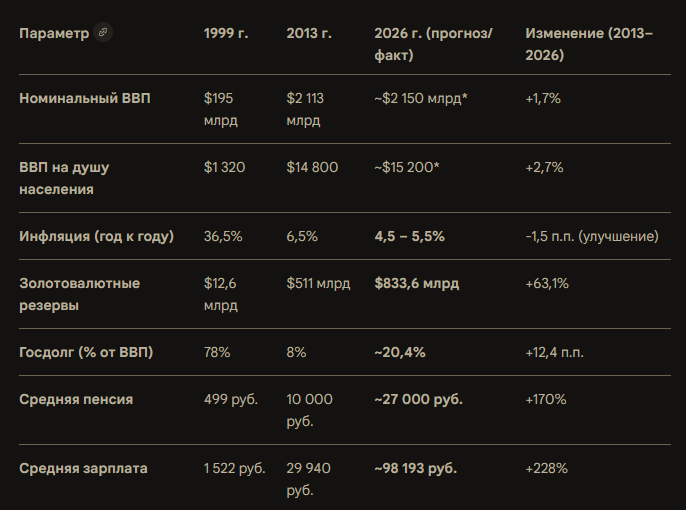Screen dimensions: 686x510
Task: Click the ~20,4% government debt value
Action: [400, 352]
